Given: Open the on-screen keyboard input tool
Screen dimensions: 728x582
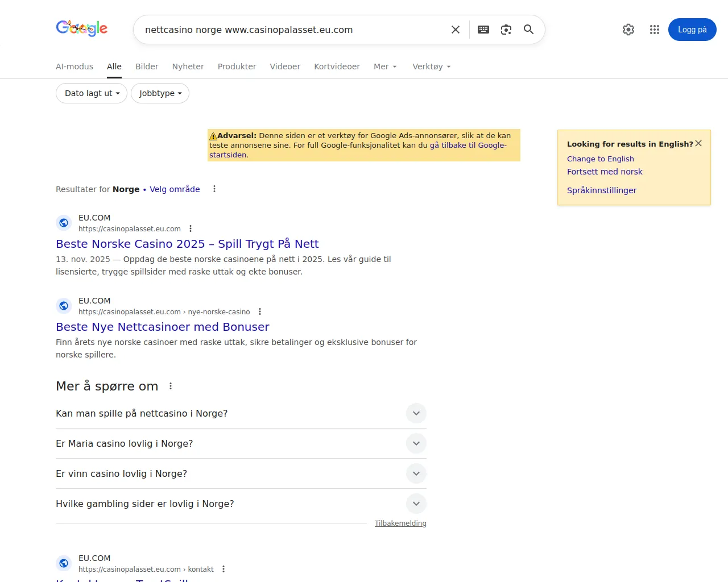Looking at the screenshot, I should tap(483, 30).
